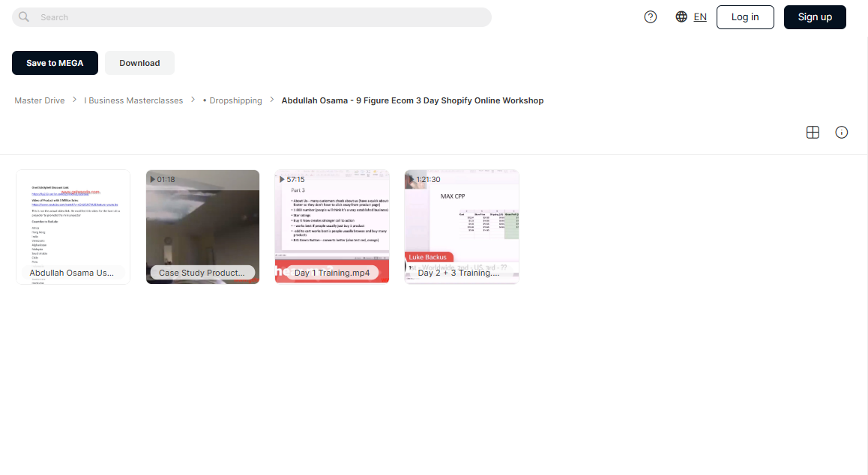Open the Dropshipping breadcrumb folder
This screenshot has height=475, width=868.
click(x=232, y=100)
